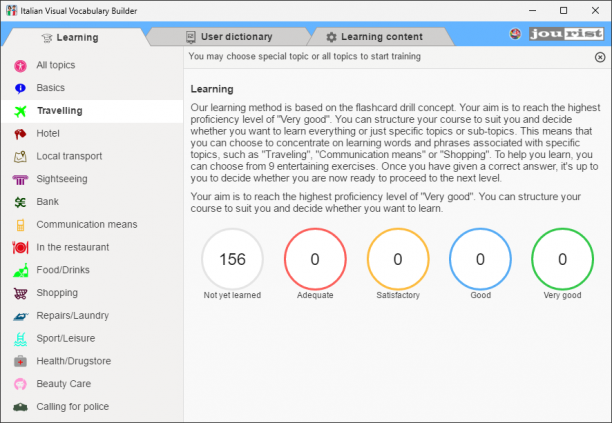Click the Repairs/Laundry iron icon

20,316
